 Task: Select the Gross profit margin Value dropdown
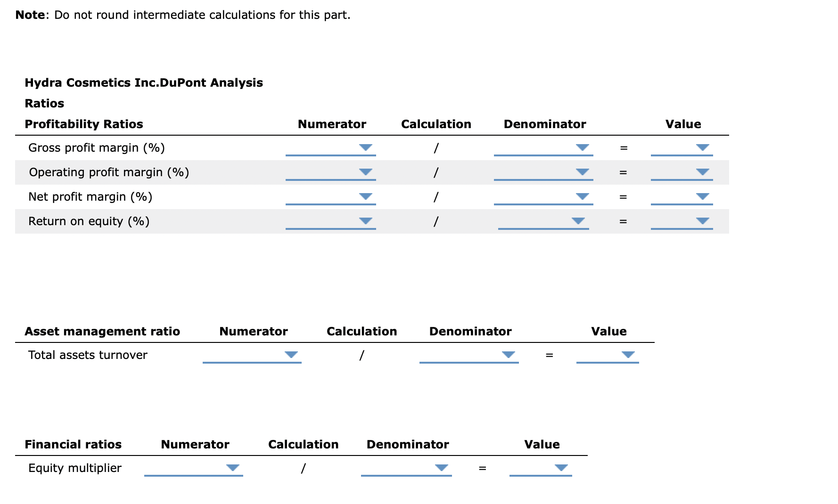pos(703,147)
